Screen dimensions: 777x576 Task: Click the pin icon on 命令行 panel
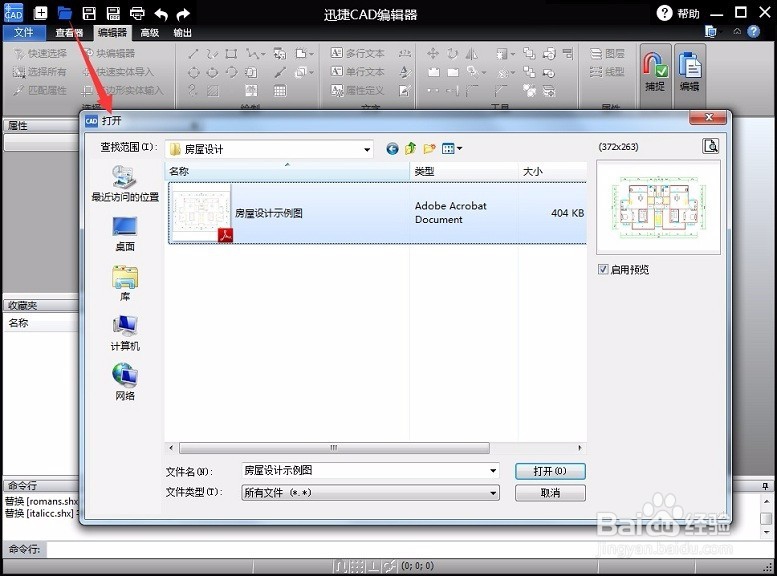pyautogui.click(x=765, y=485)
